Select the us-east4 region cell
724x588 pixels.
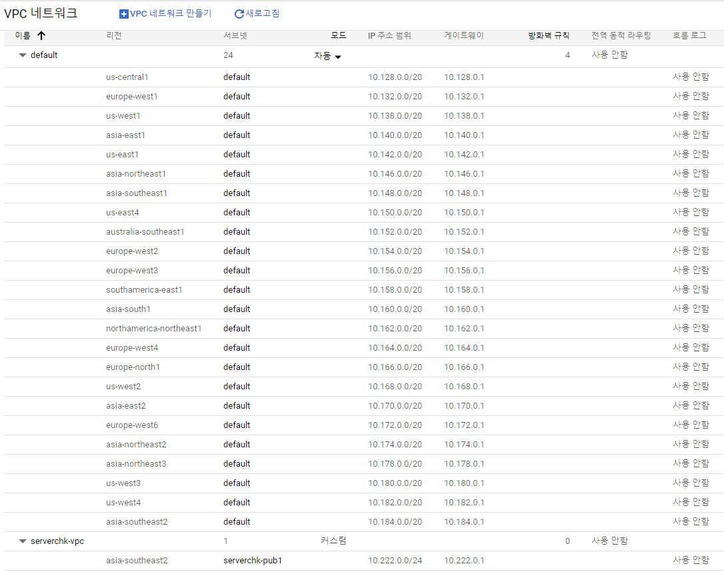click(123, 213)
